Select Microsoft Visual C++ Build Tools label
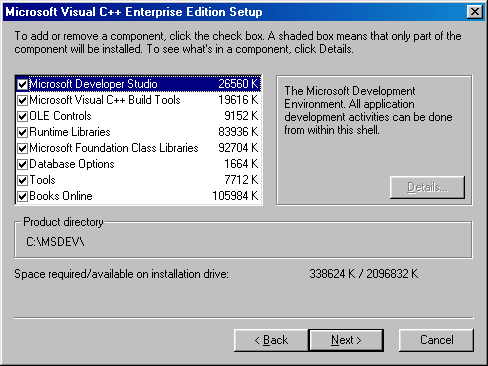The image size is (488, 366). pos(105,100)
